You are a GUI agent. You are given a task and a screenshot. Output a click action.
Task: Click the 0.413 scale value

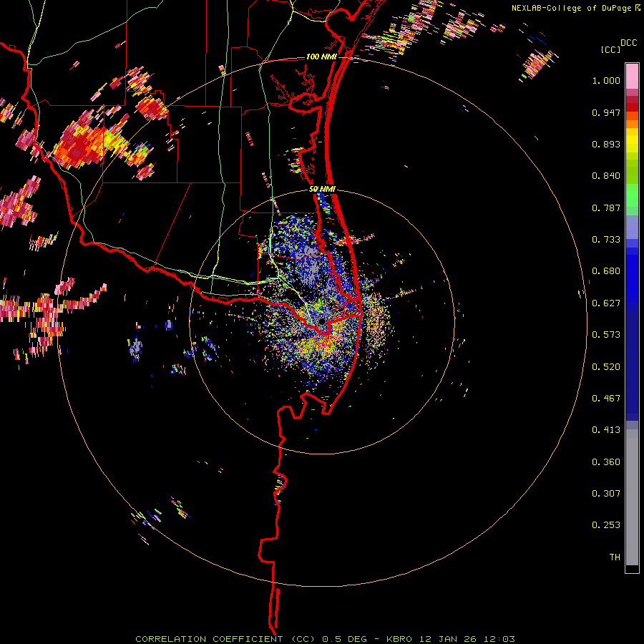click(606, 430)
